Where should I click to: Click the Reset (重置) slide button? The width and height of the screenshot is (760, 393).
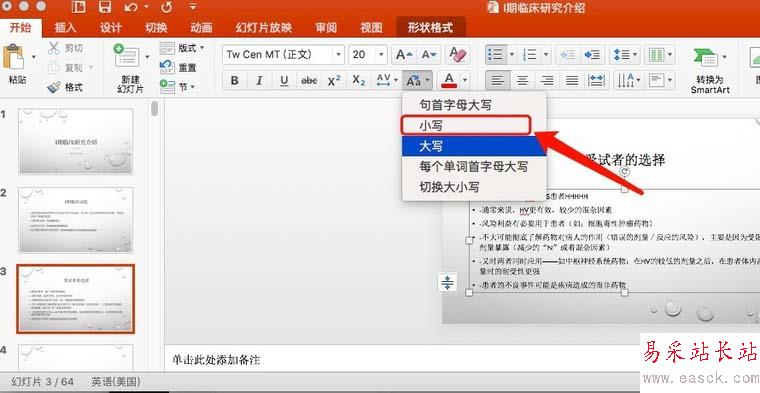click(x=178, y=68)
